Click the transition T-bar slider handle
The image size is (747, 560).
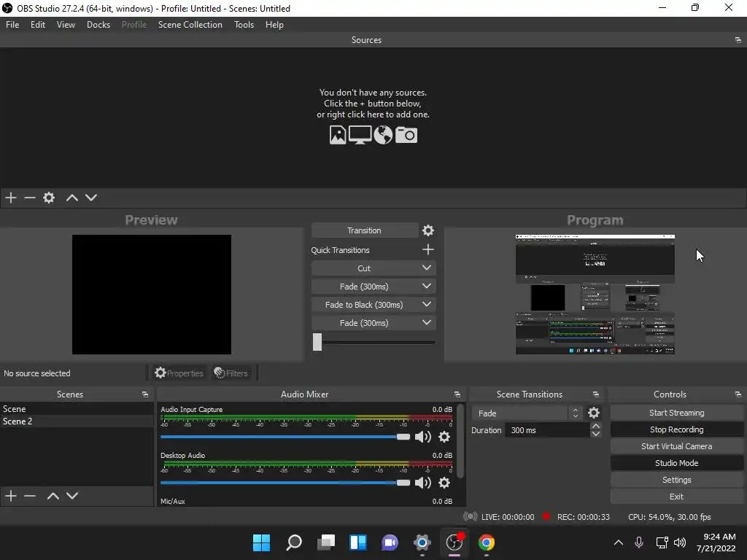coord(317,342)
